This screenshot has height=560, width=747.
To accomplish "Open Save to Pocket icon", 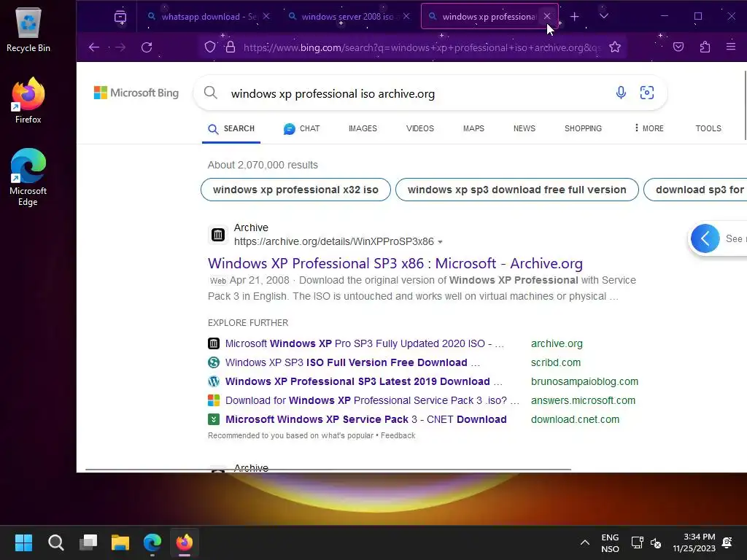I will [678, 47].
